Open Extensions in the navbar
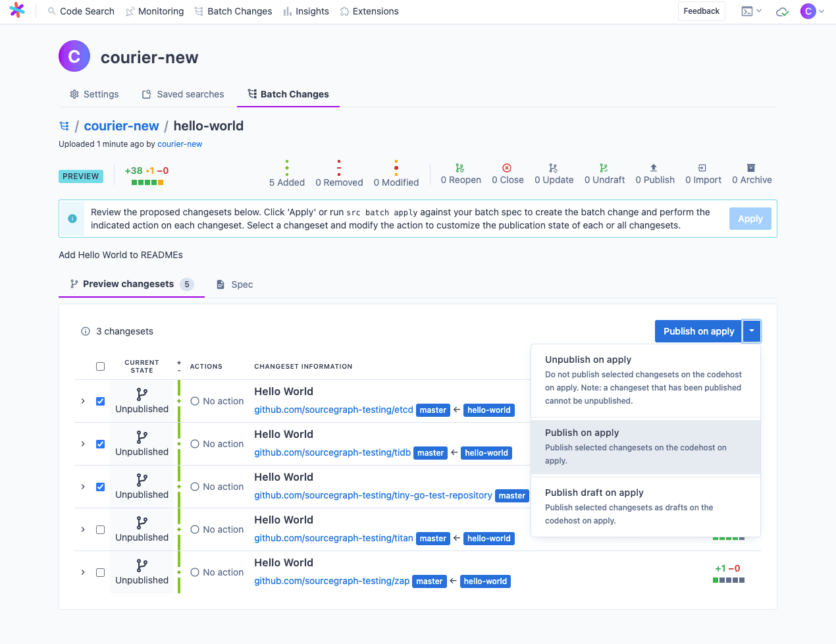The image size is (836, 644). [369, 11]
